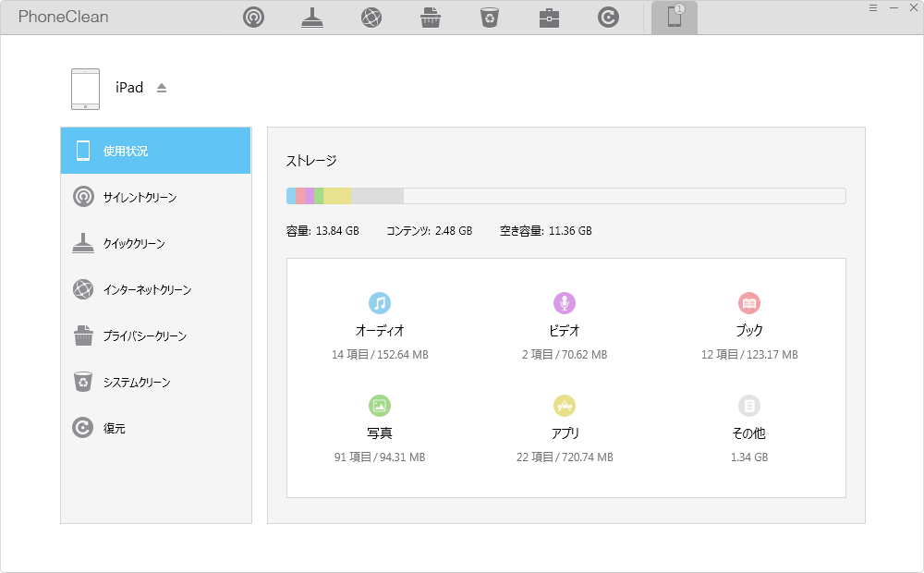Select クイッククリーン in the sidebar
The width and height of the screenshot is (924, 573).
point(155,243)
